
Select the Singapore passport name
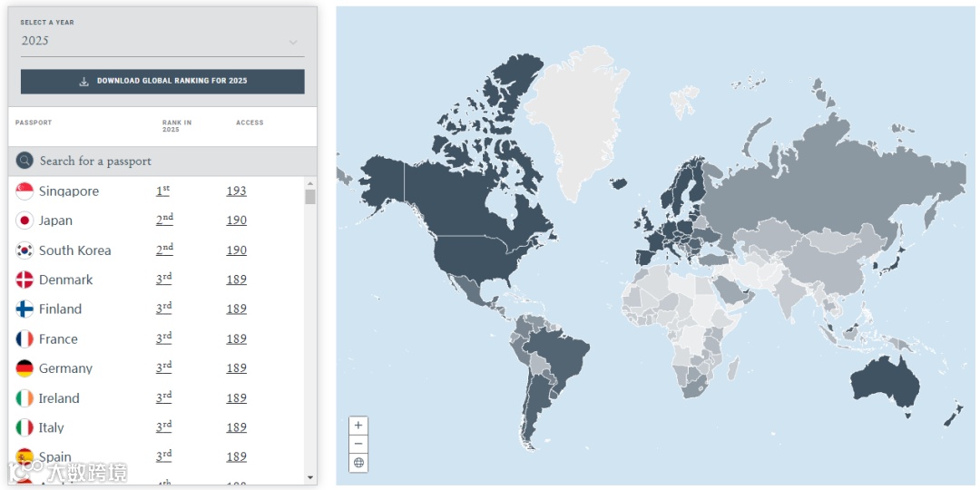tap(69, 191)
